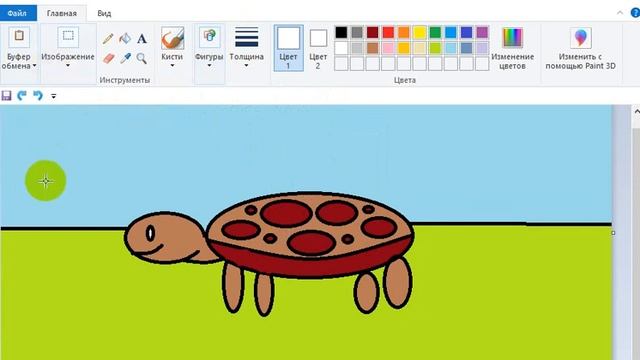Pick the white color swatch
The height and width of the screenshot is (360, 640).
[341, 48]
